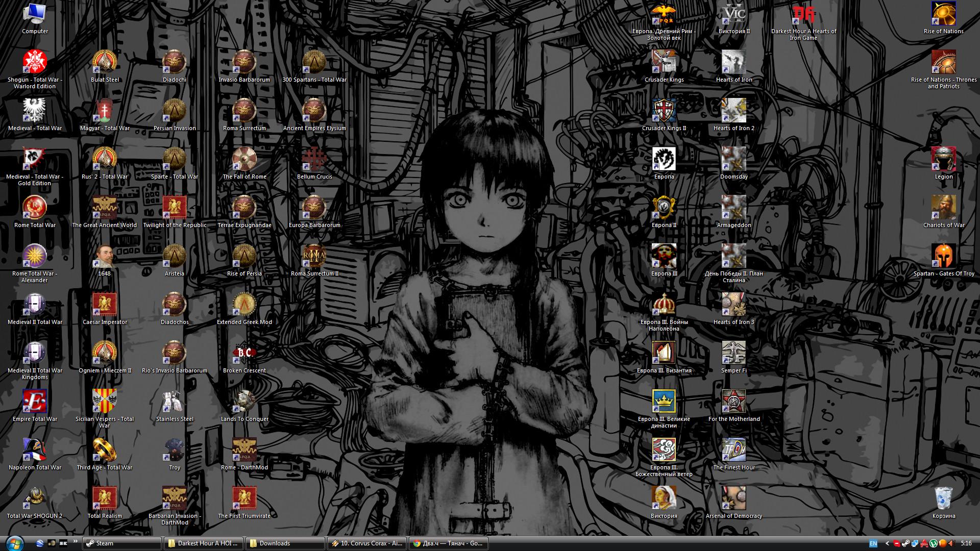Select the Semper Fi shortcut
The height and width of the screenshot is (551, 980).
[x=734, y=357]
